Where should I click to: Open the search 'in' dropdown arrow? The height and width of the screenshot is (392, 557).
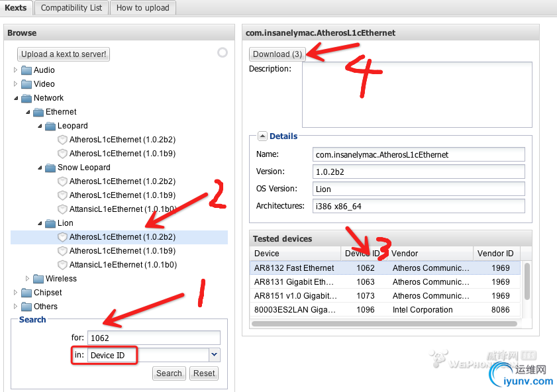coord(214,355)
